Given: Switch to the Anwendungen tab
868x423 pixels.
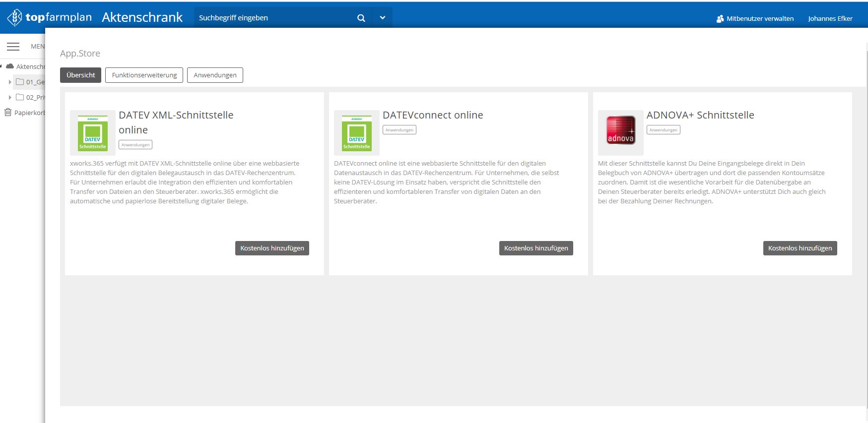Looking at the screenshot, I should point(215,75).
